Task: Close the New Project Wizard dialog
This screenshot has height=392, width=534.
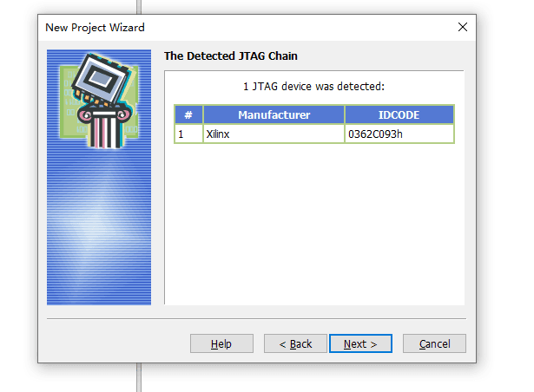Action: coord(463,27)
